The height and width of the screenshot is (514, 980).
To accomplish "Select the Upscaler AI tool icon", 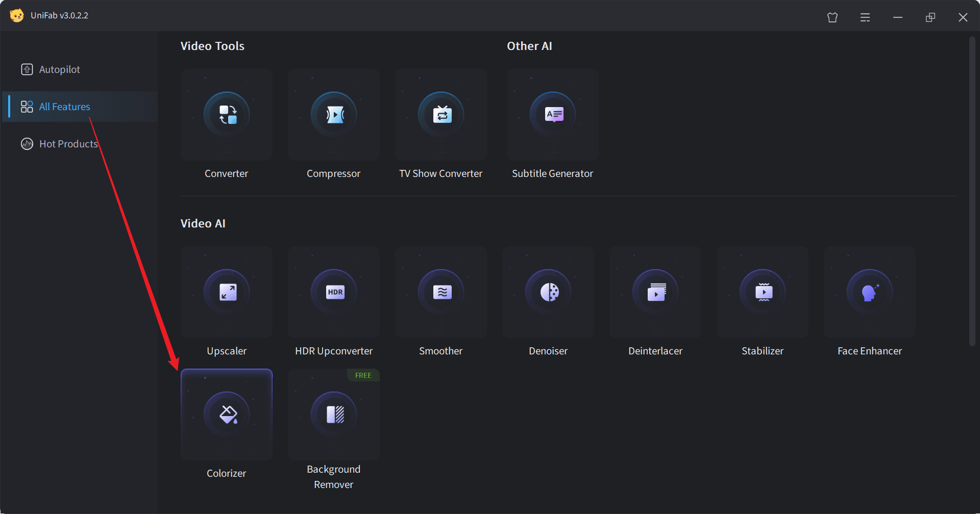I will tap(227, 292).
